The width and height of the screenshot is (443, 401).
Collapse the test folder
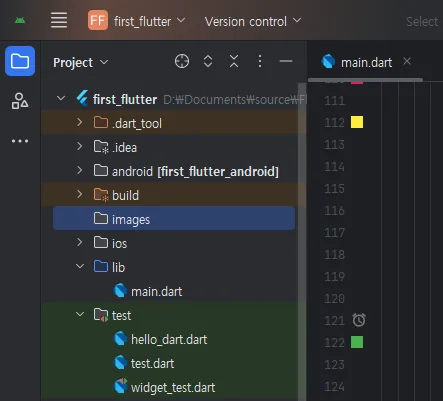tap(80, 314)
